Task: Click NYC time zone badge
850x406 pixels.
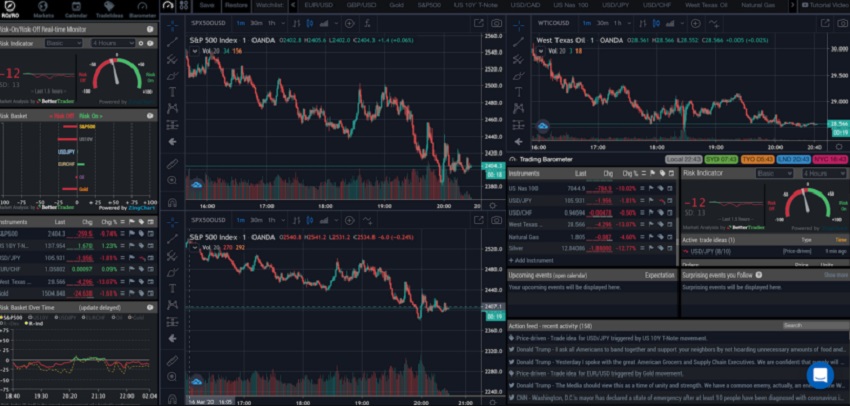Action: (829, 159)
